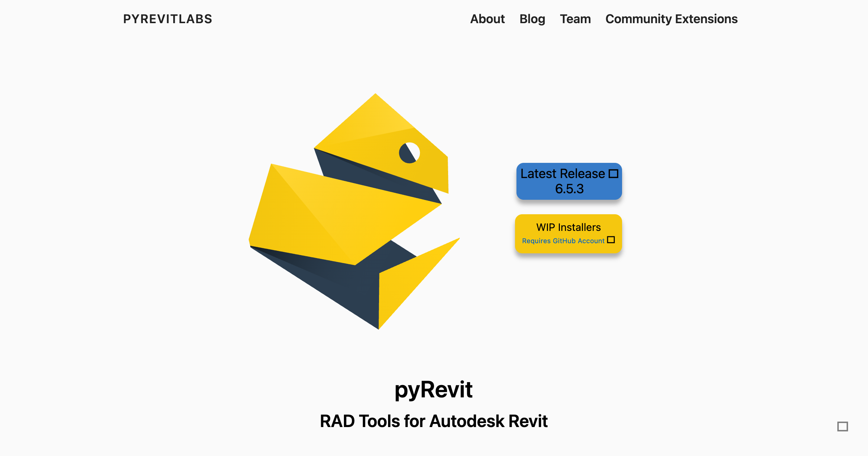This screenshot has width=868, height=456.
Task: Navigate to the Team page
Action: [575, 19]
